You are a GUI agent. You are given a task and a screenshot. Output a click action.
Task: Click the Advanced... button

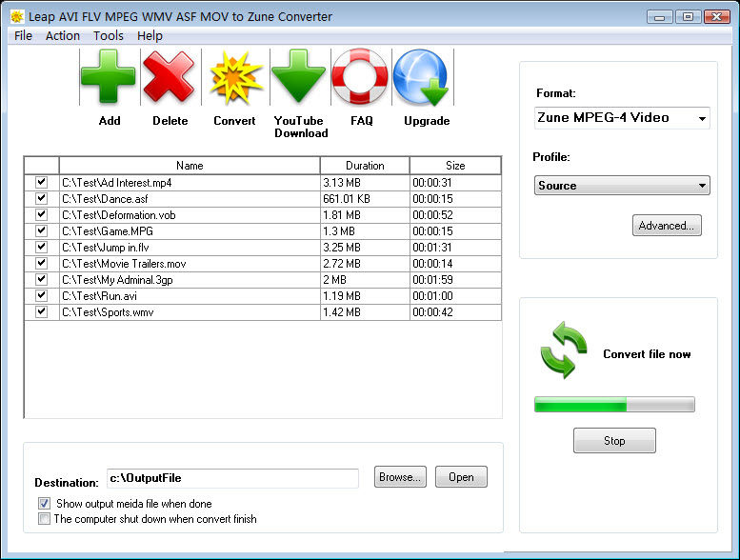click(x=667, y=226)
